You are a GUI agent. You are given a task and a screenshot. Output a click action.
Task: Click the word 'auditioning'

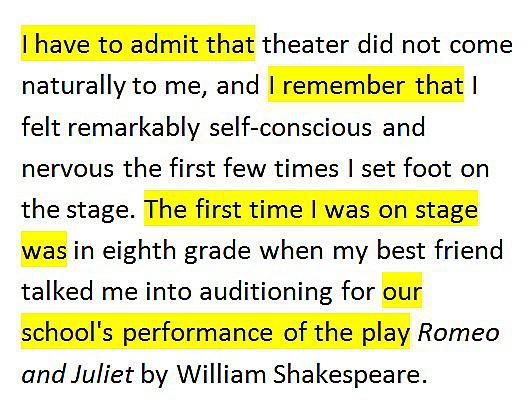266,292
